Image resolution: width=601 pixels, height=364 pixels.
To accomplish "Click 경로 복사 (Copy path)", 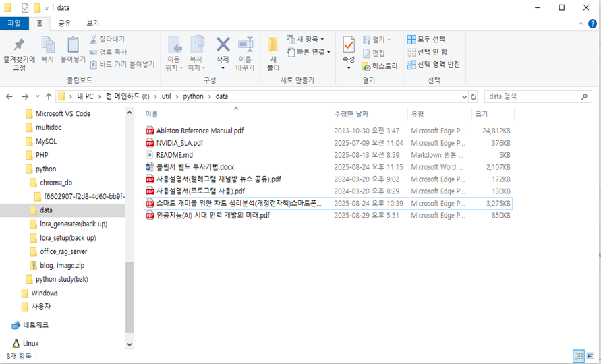I will (x=108, y=52).
